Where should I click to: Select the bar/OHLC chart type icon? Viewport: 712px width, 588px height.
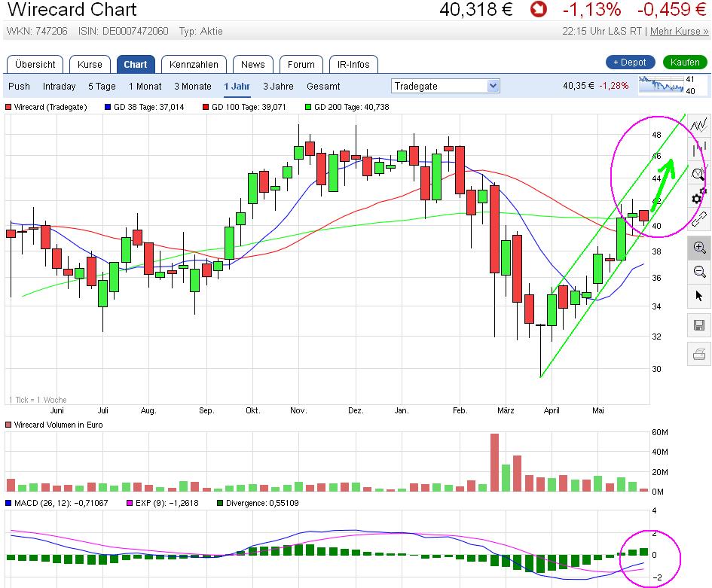point(699,149)
